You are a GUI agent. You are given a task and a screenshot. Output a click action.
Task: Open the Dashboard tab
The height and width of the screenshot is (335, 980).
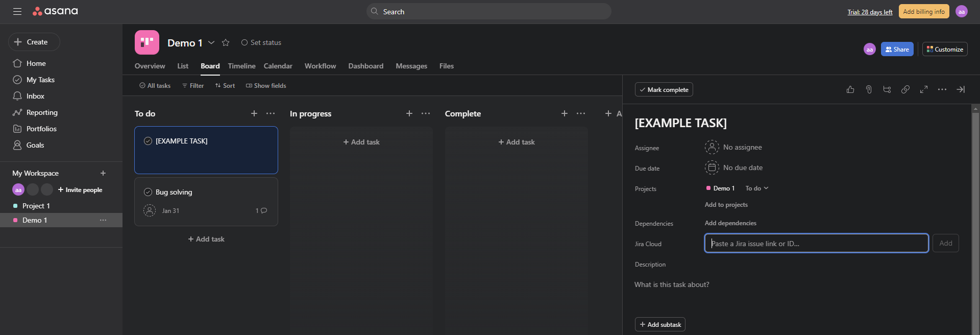point(365,66)
